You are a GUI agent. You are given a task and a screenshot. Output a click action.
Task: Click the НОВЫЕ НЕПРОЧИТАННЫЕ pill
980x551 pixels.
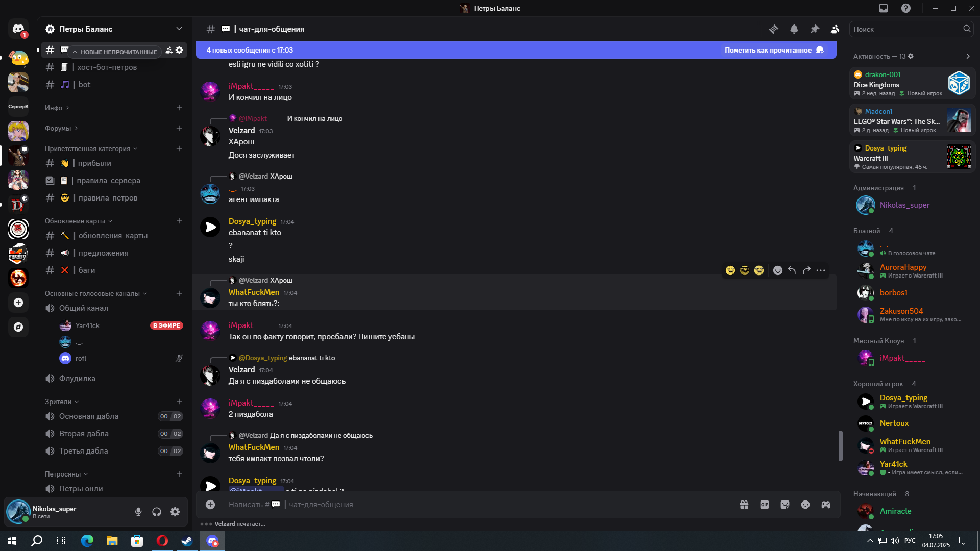pos(115,52)
